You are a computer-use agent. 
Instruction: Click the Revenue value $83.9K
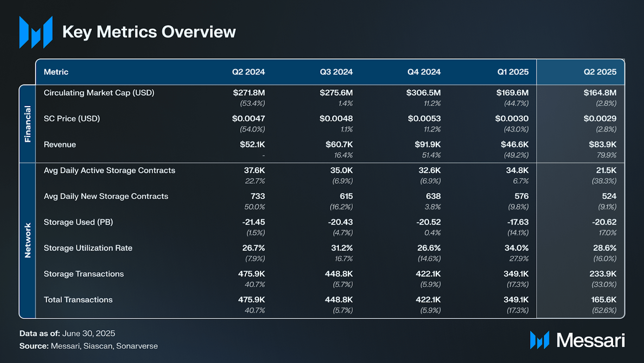(x=603, y=145)
